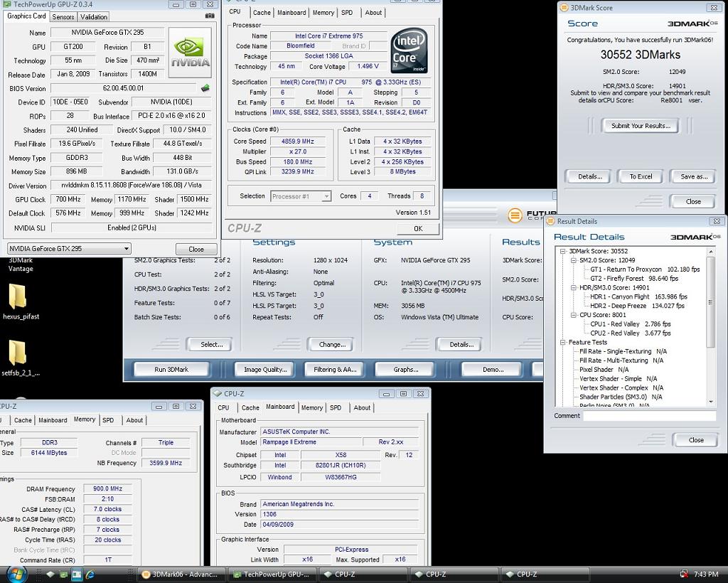
Task: Open the Memory tab in top CPU-Z window
Action: [323, 13]
